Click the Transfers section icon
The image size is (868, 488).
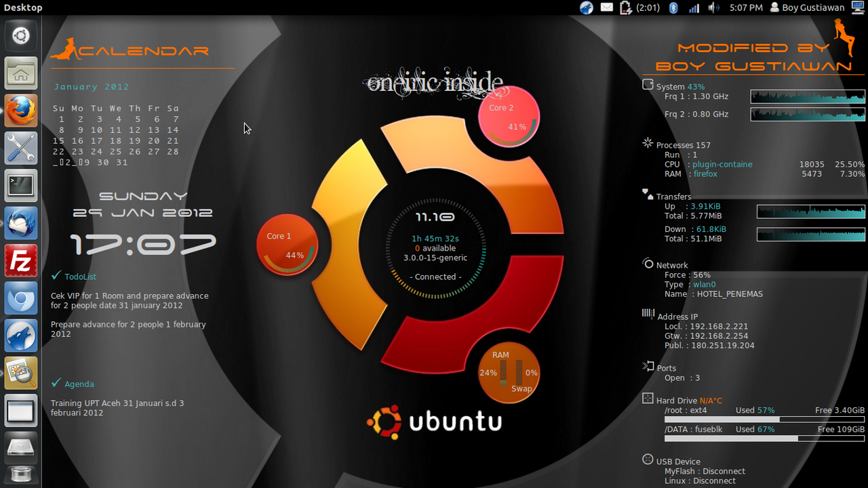tap(648, 195)
